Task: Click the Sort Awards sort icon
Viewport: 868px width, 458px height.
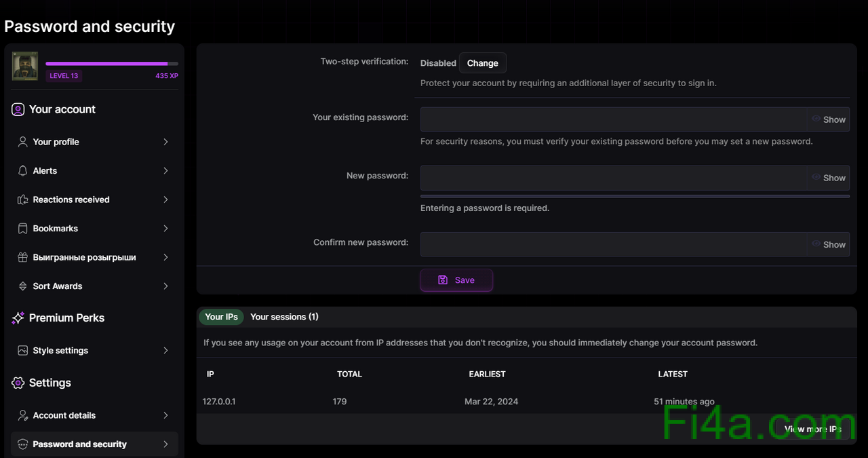Action: click(22, 286)
